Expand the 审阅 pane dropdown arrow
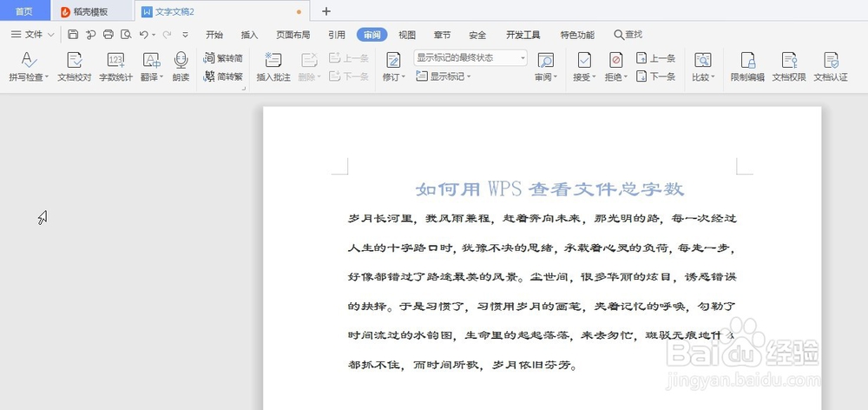This screenshot has height=410, width=868. (x=556, y=77)
